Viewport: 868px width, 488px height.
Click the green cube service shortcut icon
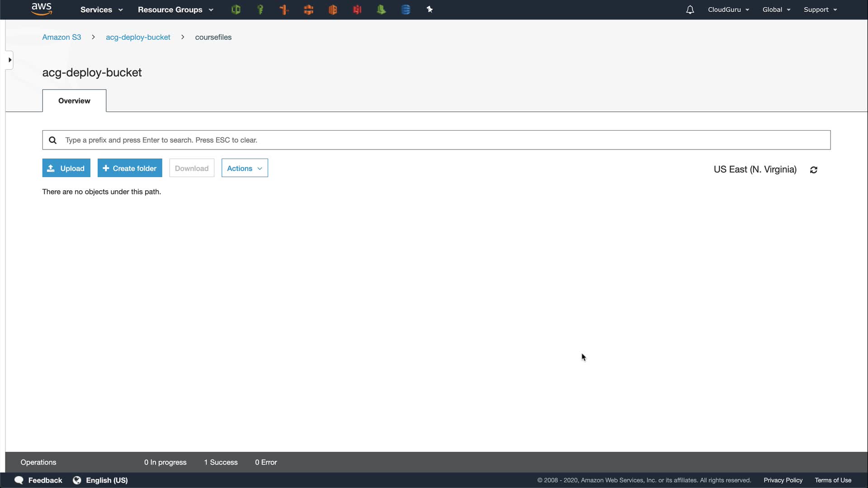coord(236,9)
